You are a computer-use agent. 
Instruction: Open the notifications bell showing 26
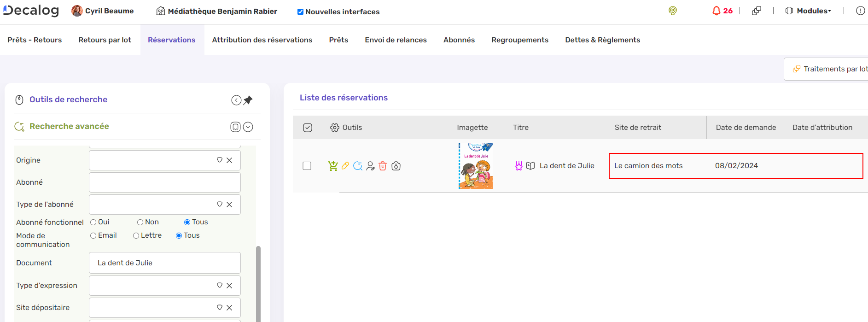(x=722, y=11)
